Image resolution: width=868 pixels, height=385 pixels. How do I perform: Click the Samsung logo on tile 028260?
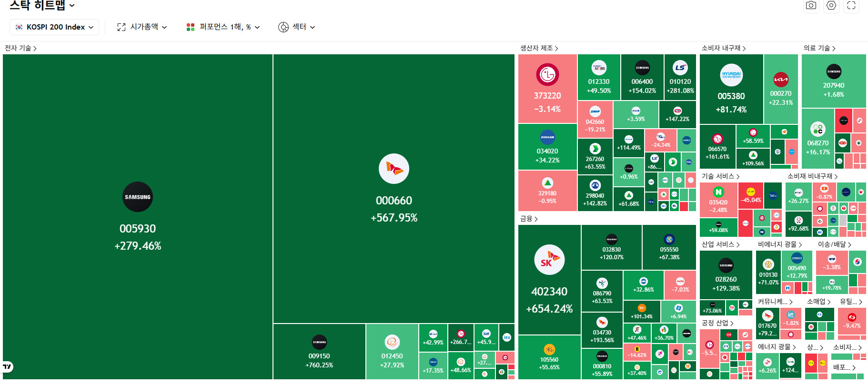[x=726, y=265]
